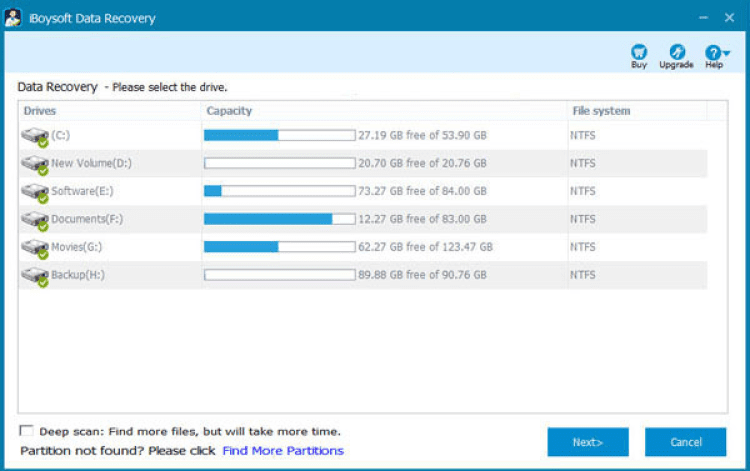Select the (C:) drive icon
This screenshot has height=471, width=750.
tap(34, 136)
